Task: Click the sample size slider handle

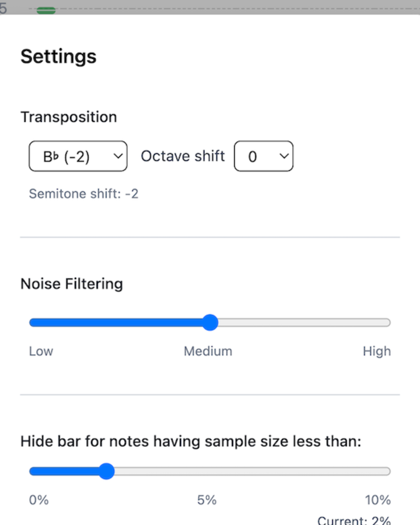Action: pyautogui.click(x=107, y=471)
